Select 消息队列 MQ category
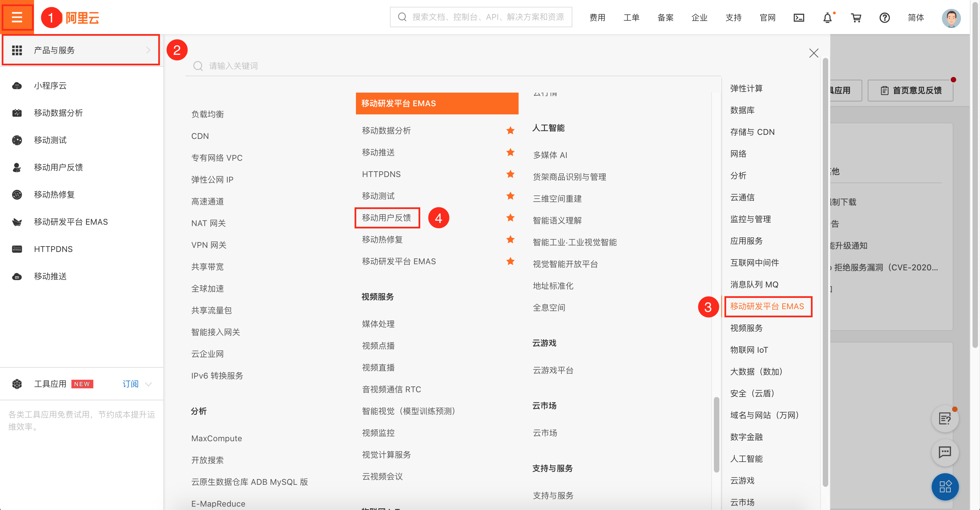 pyautogui.click(x=754, y=285)
